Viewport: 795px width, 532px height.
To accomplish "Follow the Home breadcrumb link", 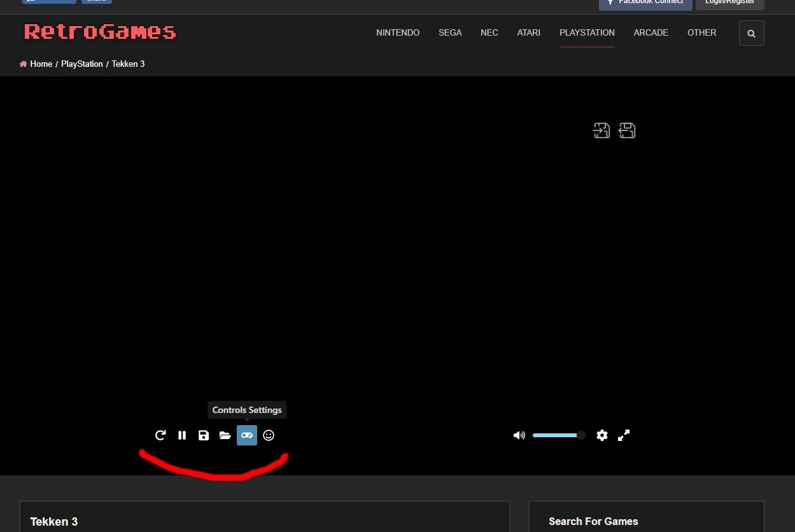I will [x=41, y=64].
